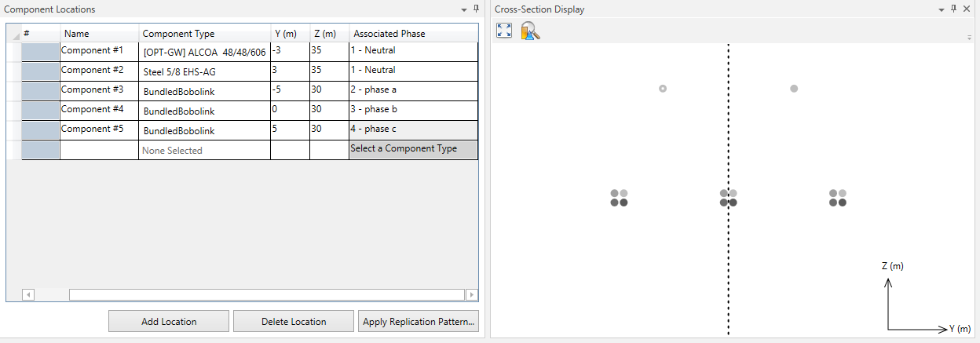Viewport: 980px width, 343px height.
Task: Edit the Y value of Component #5
Action: [x=290, y=130]
